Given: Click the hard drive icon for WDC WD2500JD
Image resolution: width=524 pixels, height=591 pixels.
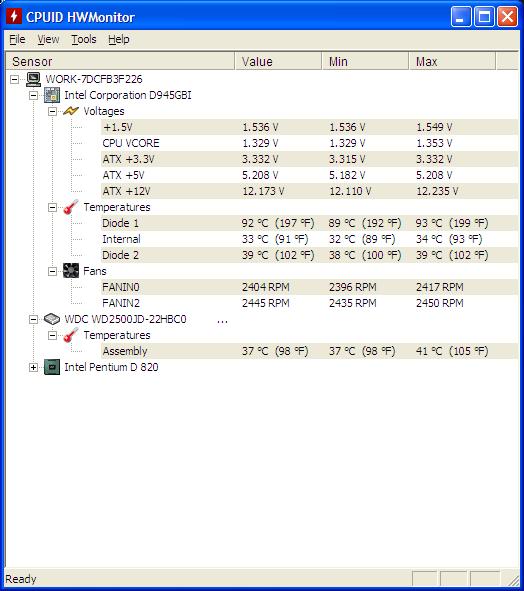Looking at the screenshot, I should pyautogui.click(x=52, y=319).
